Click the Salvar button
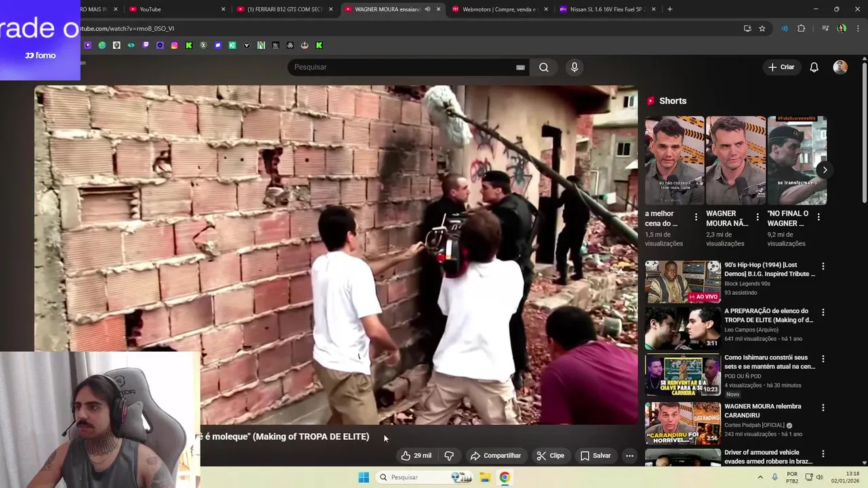This screenshot has height=488, width=868. pos(595,455)
